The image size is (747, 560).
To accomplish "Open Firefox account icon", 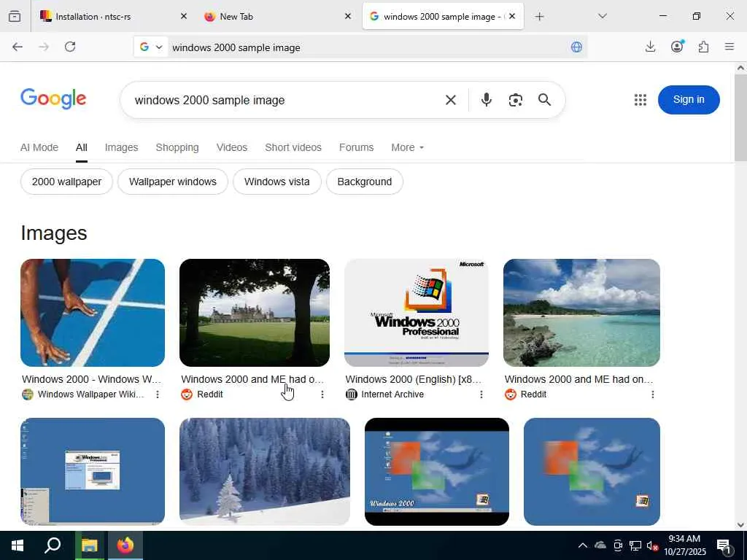I will point(677,46).
